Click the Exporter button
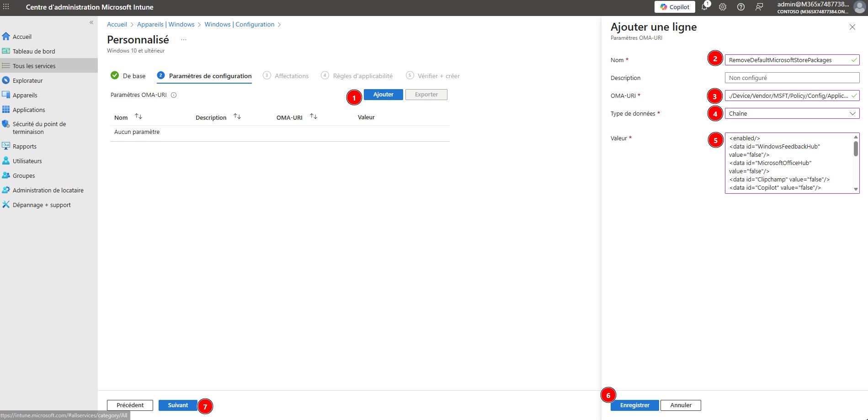 point(426,95)
